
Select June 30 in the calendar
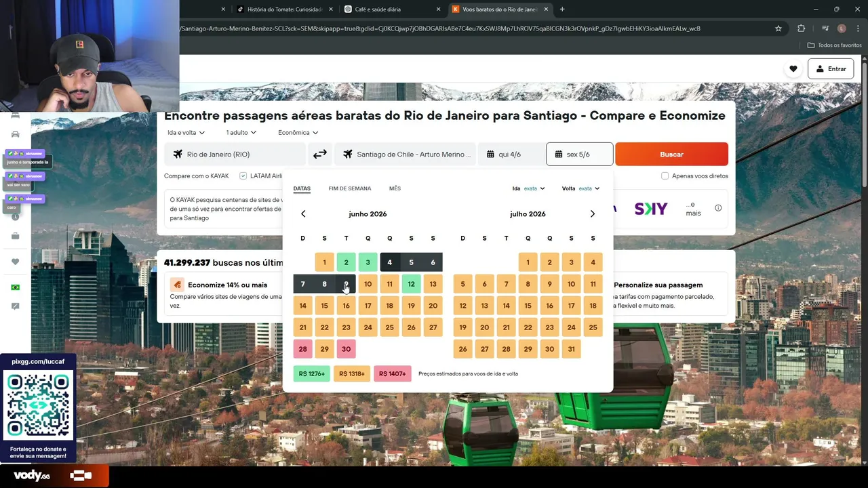tap(346, 349)
